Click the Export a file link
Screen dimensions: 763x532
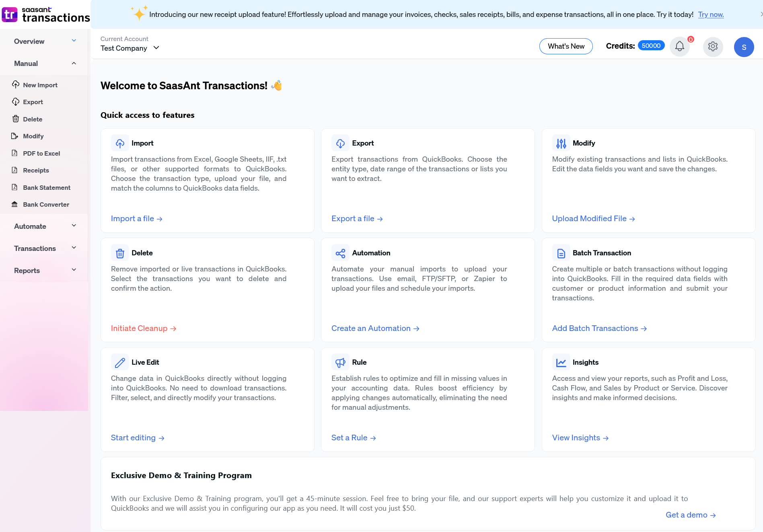click(x=357, y=218)
